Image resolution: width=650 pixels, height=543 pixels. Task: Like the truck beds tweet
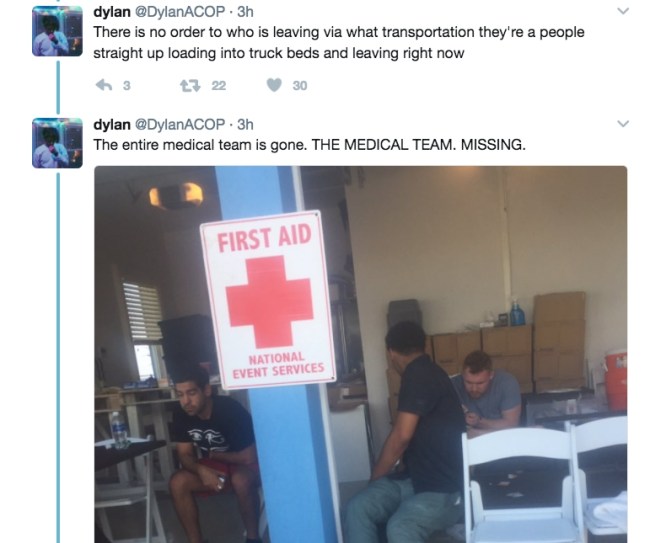(274, 85)
